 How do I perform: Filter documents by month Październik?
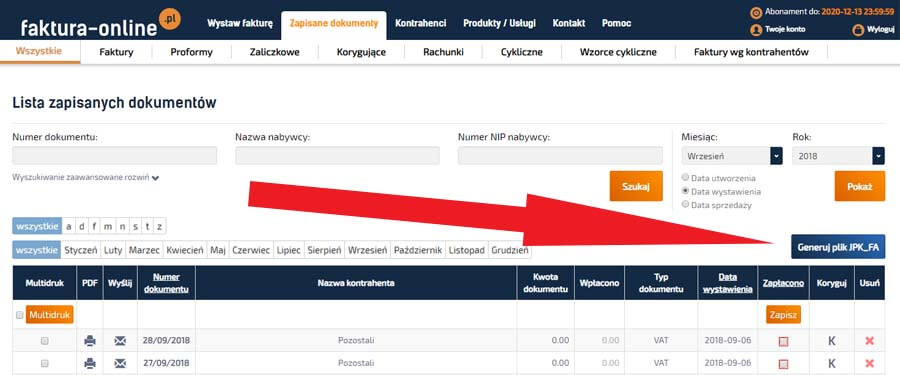coord(418,251)
